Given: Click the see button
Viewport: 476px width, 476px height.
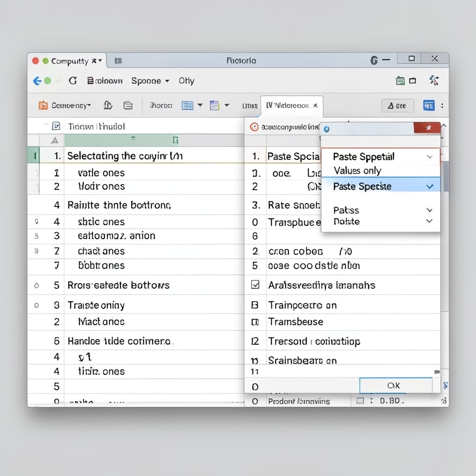Looking at the screenshot, I should coord(397,106).
